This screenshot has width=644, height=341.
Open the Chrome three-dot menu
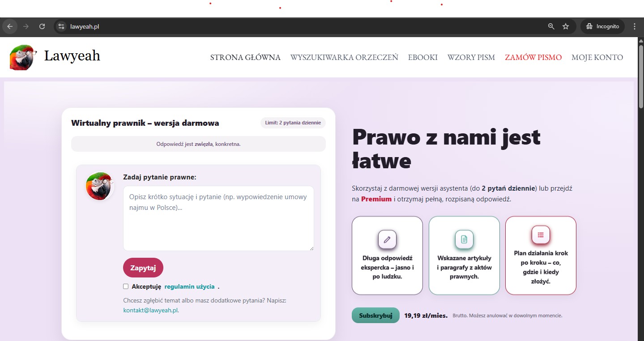634,26
